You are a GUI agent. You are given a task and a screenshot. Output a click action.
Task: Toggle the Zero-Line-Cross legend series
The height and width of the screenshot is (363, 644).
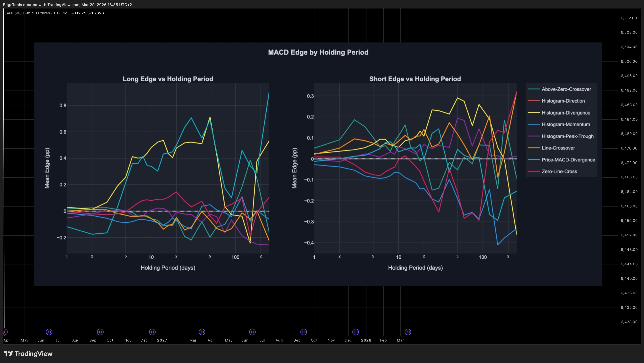[552, 172]
